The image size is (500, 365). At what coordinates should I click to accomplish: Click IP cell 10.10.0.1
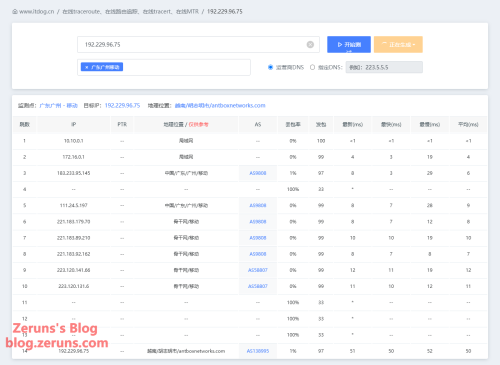[x=73, y=141]
